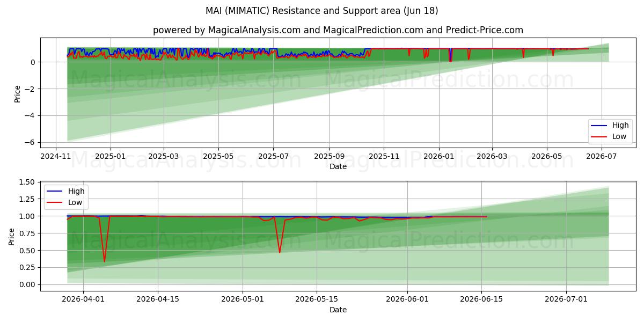
Task: Click the '2026-07' tick label
Action: [601, 156]
